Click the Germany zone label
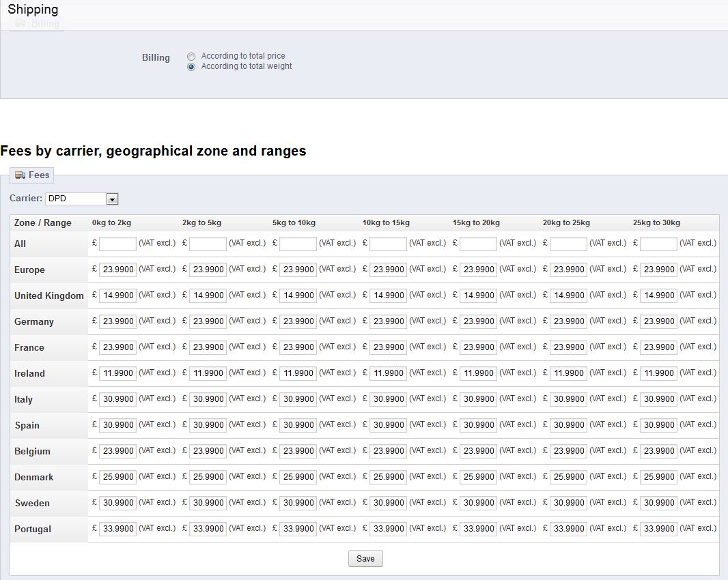This screenshot has height=580, width=728. [x=34, y=322]
